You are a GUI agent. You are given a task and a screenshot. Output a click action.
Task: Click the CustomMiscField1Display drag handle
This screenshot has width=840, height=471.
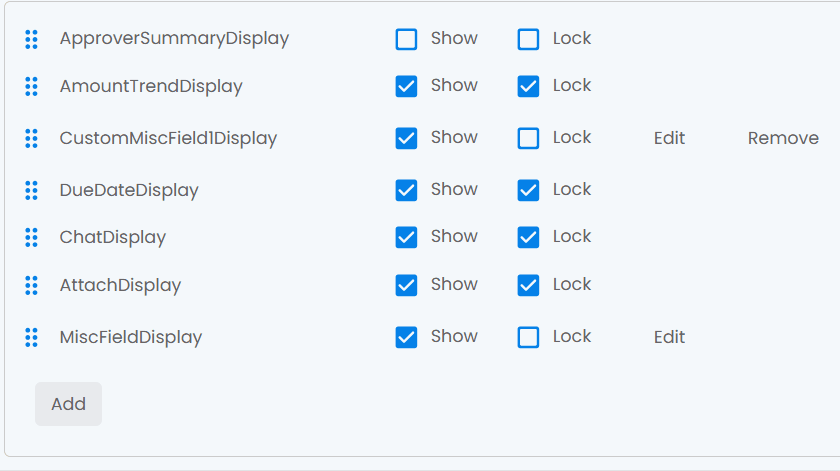coord(32,138)
